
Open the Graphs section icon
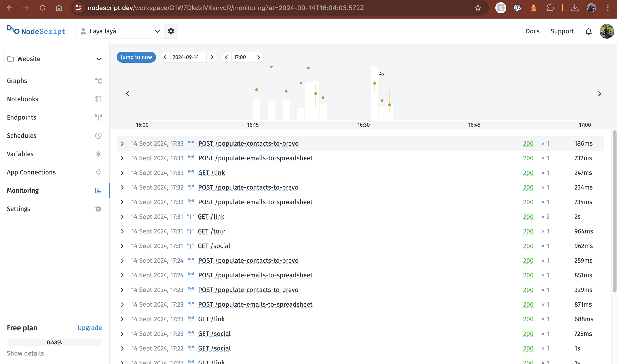(x=98, y=81)
